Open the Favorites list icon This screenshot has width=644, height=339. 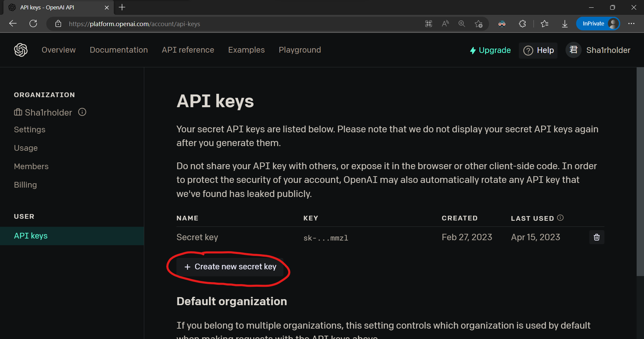coord(545,24)
